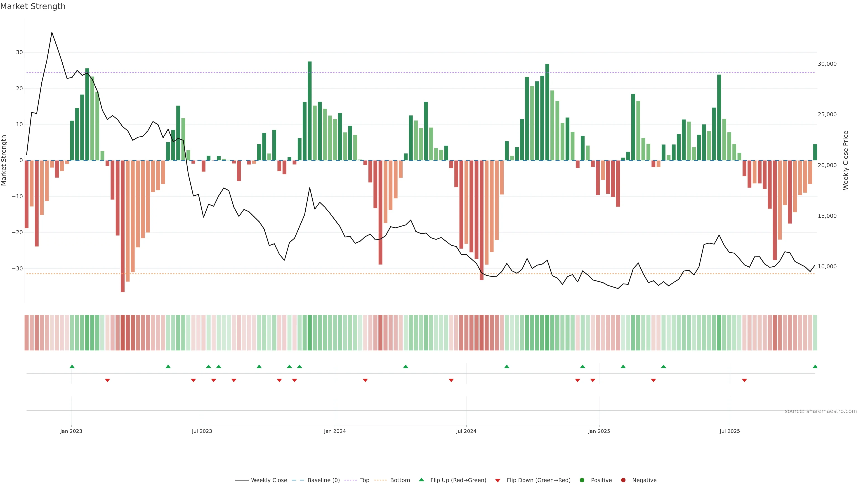The height and width of the screenshot is (488, 868).
Task: Click the green Flip Up legend triangle
Action: click(421, 480)
